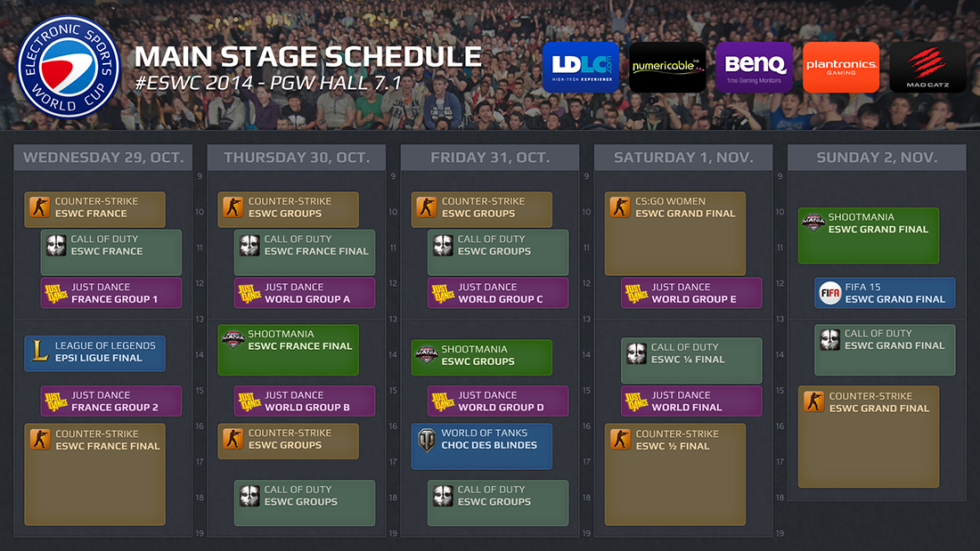The width and height of the screenshot is (980, 551).
Task: Select the Thursday 30, Oct. column header
Action: coord(297,158)
